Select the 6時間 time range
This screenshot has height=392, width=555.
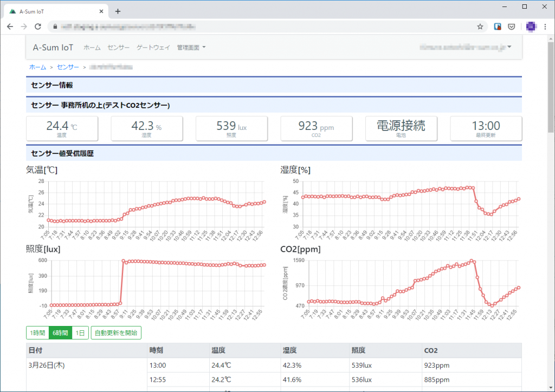(60, 333)
